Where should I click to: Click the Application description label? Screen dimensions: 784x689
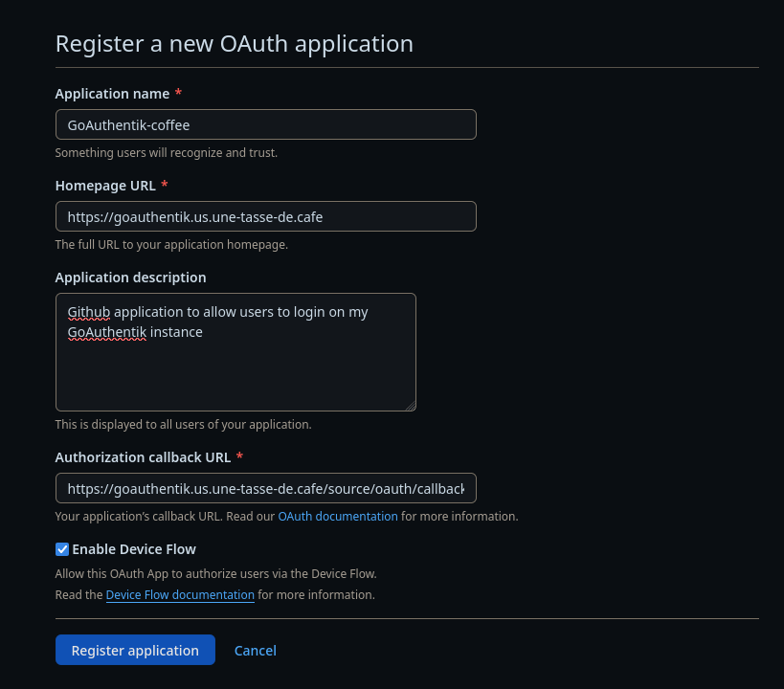pos(130,278)
